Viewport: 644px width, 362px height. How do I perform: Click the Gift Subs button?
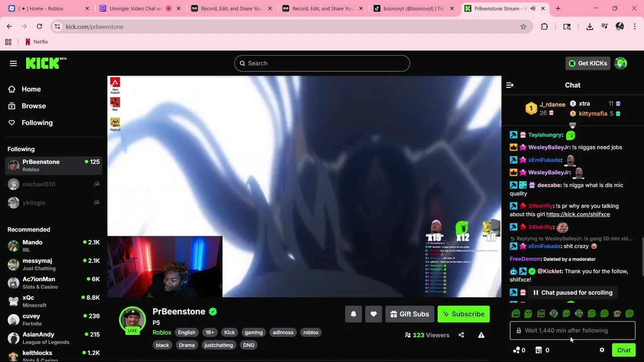pos(410,314)
